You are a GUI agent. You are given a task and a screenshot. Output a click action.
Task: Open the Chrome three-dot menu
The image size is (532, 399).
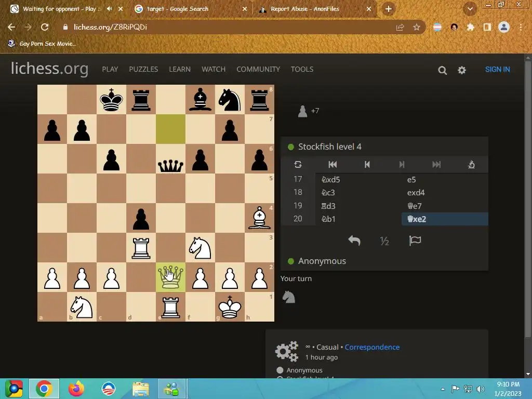[x=521, y=27]
